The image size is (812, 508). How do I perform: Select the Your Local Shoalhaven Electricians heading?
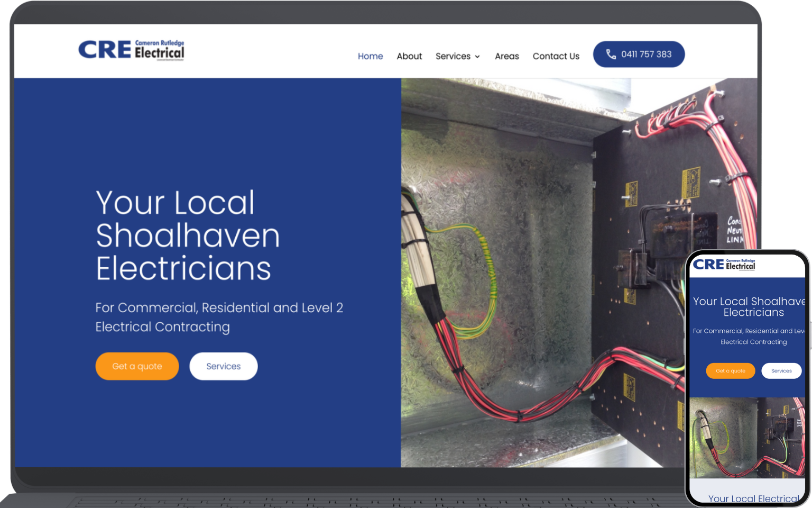click(x=188, y=235)
